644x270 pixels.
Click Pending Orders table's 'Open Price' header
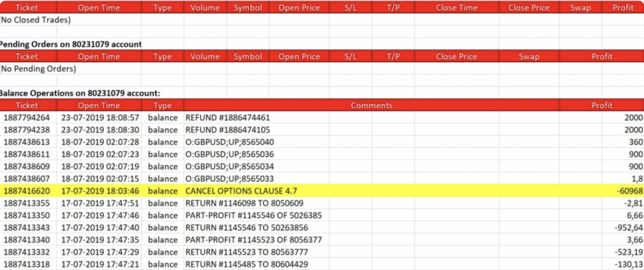[299, 56]
